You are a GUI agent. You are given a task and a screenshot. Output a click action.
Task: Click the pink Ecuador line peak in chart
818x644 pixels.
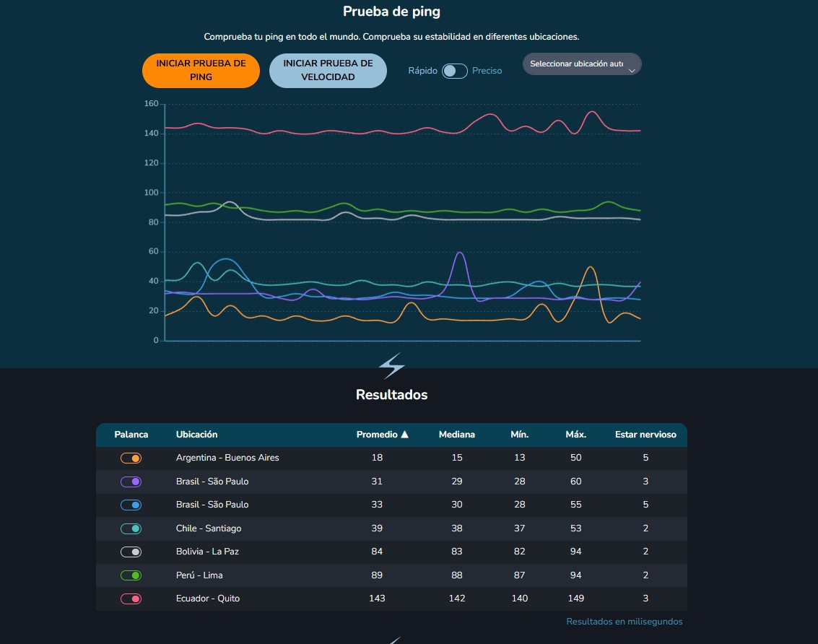[592, 112]
